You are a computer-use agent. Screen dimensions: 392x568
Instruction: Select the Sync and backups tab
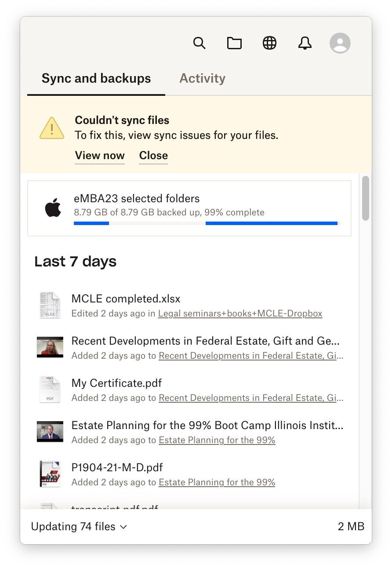[96, 78]
